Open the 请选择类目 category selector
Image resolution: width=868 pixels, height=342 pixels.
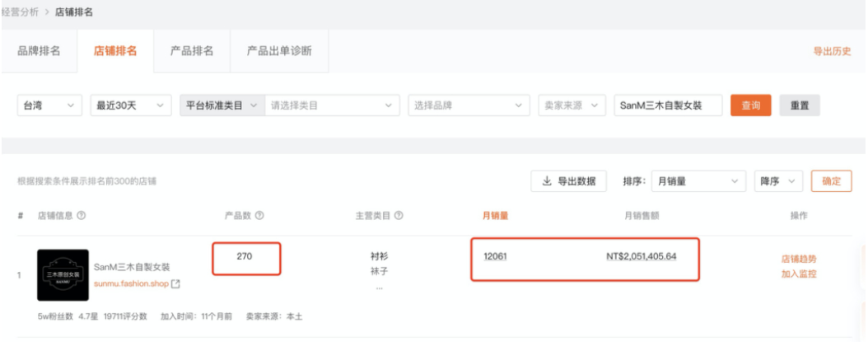tap(331, 105)
